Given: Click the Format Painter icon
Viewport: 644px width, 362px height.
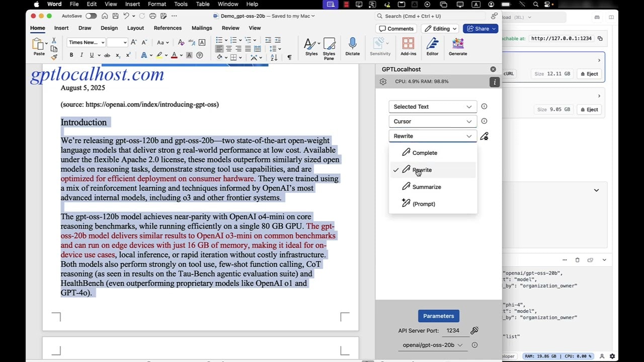Looking at the screenshot, I should pos(54,57).
